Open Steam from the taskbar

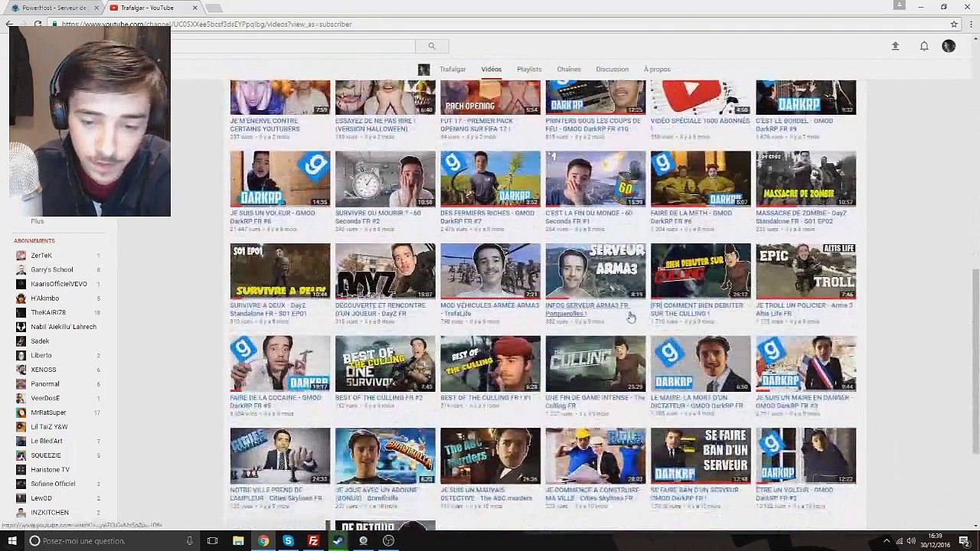(x=338, y=541)
